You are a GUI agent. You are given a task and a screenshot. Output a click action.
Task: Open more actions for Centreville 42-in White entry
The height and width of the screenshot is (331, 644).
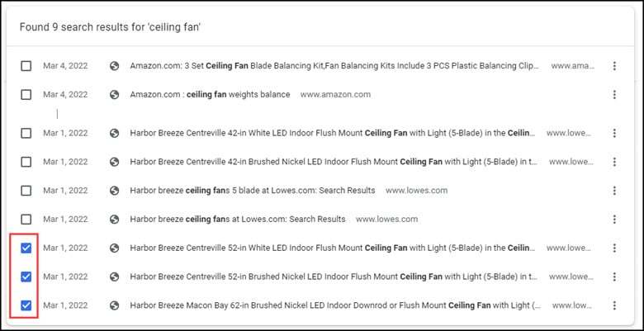point(614,133)
